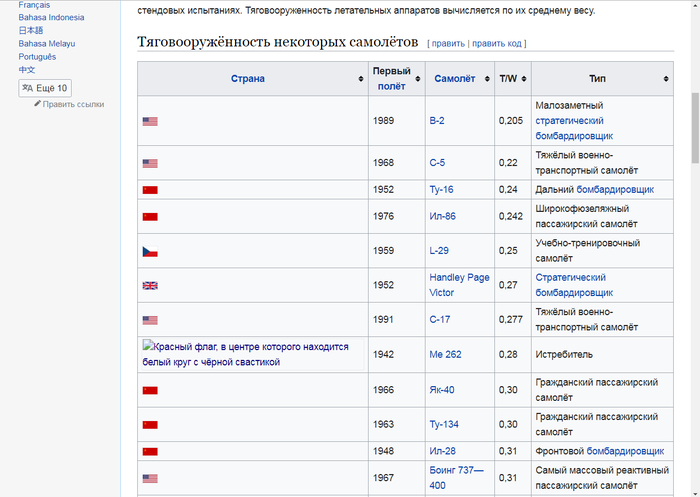Viewport: 700px width, 497px height.
Task: Expand languages with Ещё 10 button
Action: [x=44, y=88]
